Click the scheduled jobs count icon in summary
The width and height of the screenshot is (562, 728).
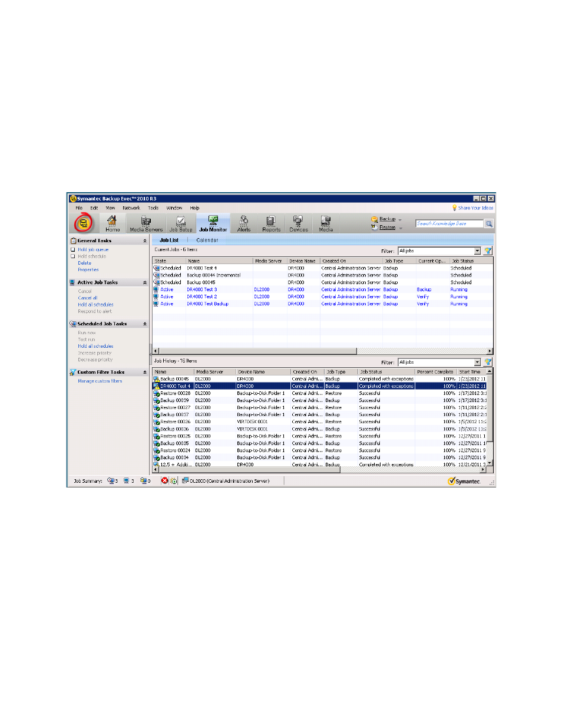pos(110,480)
